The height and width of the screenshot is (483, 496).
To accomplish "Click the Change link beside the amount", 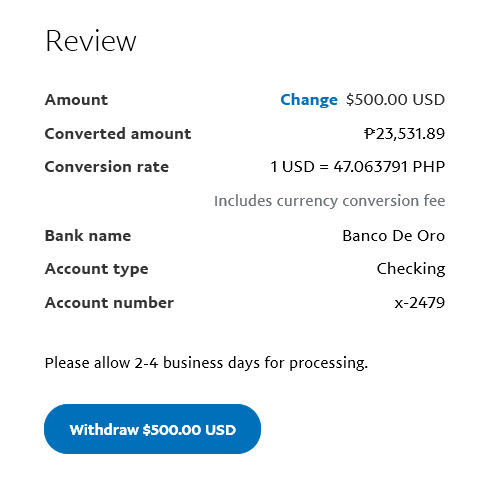I will pyautogui.click(x=309, y=100).
